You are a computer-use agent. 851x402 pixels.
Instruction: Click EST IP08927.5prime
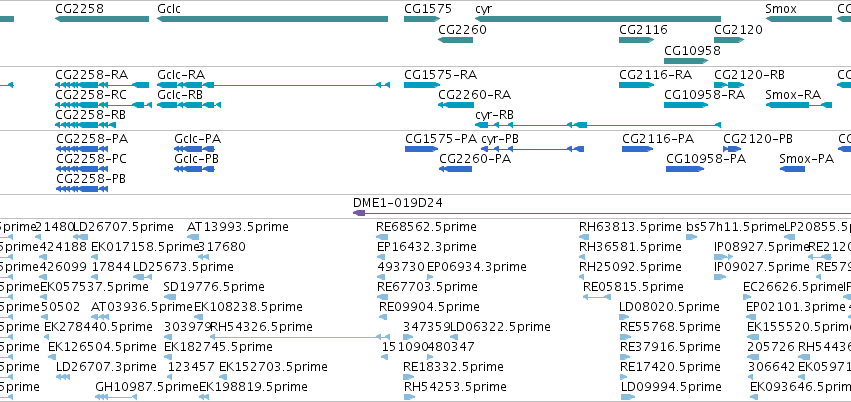pyautogui.click(x=762, y=247)
